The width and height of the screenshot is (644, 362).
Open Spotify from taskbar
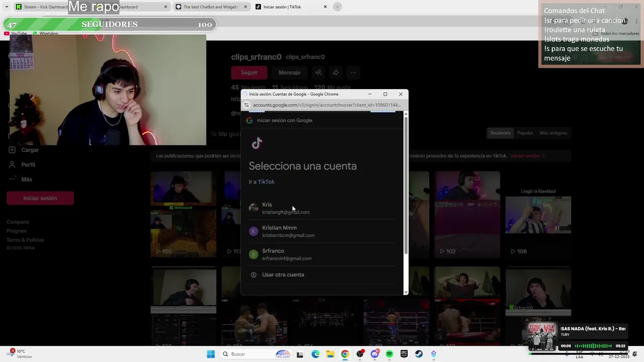coord(389,354)
